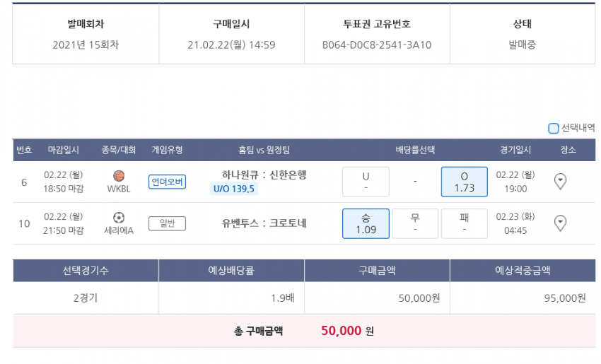Click the 하나원큐 : 신한은행 matchup text
601x364 pixels.
[264, 175]
